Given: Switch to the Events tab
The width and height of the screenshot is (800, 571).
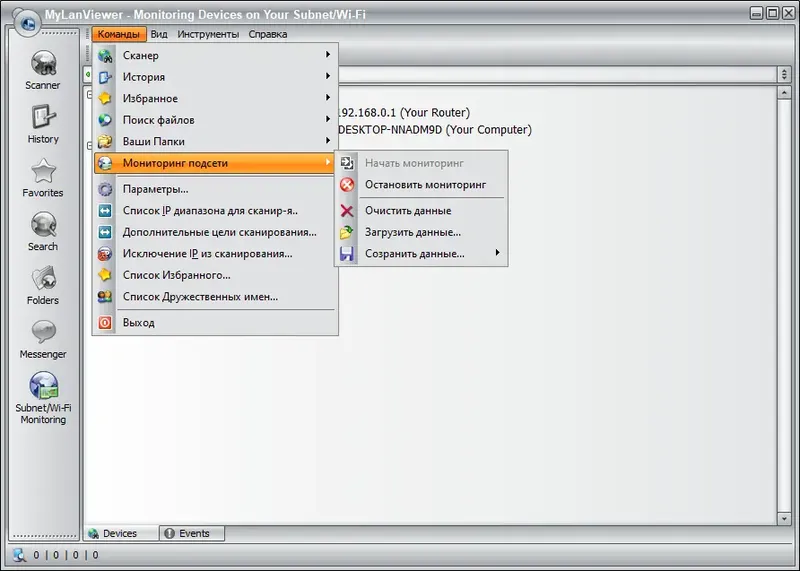Looking at the screenshot, I should (x=192, y=533).
